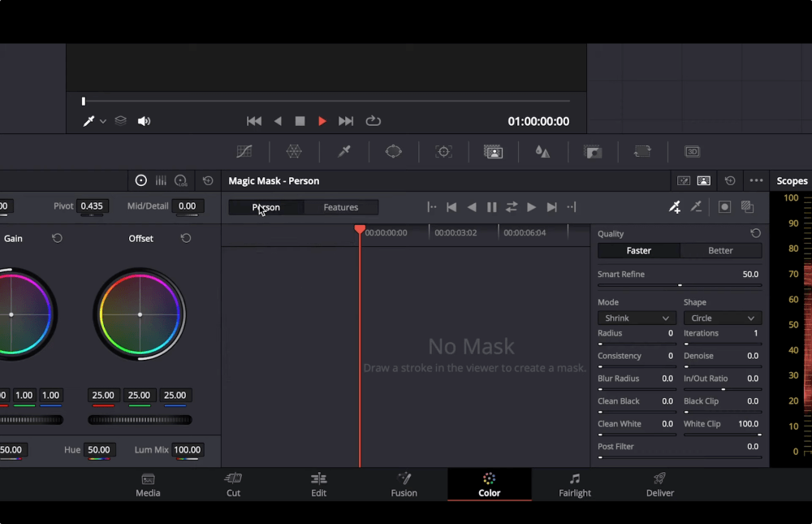Viewport: 812px width, 524px height.
Task: Select subtract stroke picker in Magic Mask
Action: (696, 207)
